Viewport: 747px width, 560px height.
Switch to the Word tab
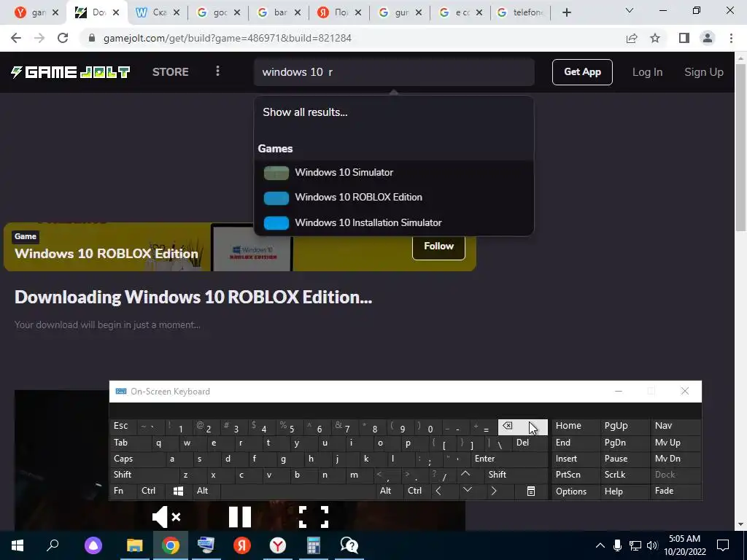point(158,12)
